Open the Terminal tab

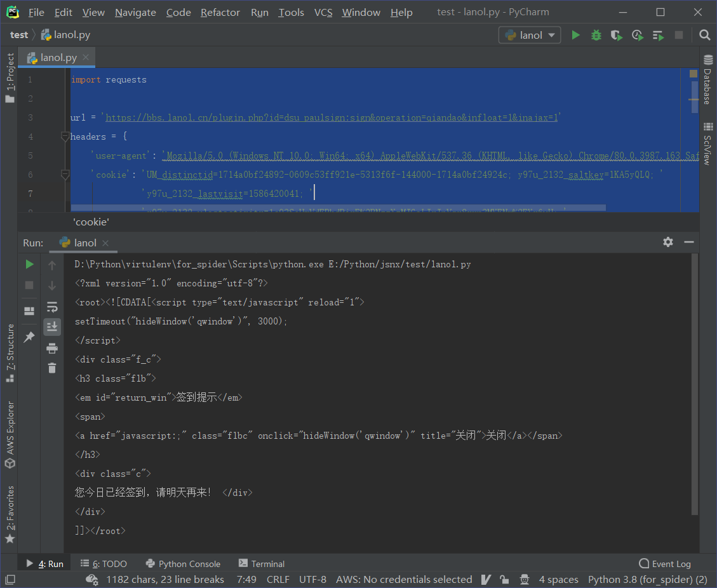click(262, 564)
